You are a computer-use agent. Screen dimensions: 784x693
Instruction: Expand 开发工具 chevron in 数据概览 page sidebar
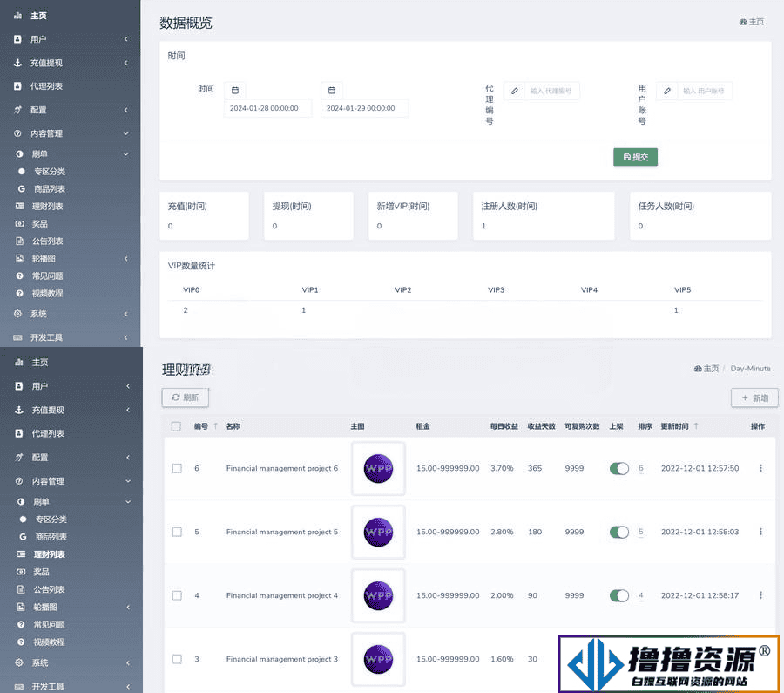[126, 337]
